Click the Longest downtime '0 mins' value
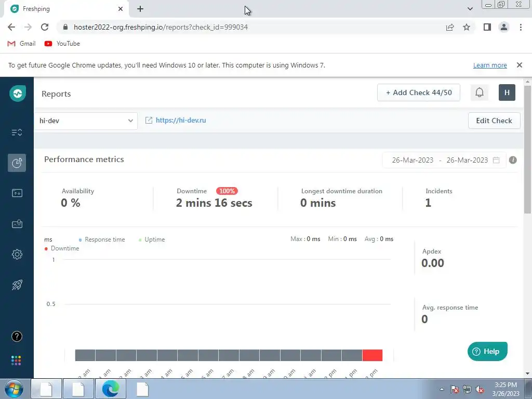 318,203
